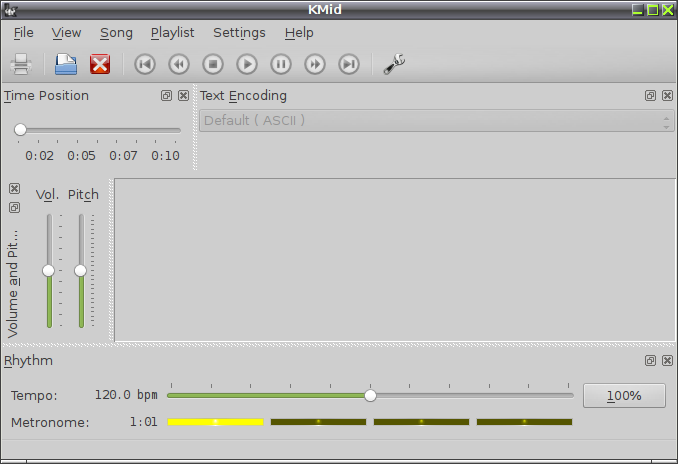Fast forward the song
The image size is (678, 464).
pos(315,64)
